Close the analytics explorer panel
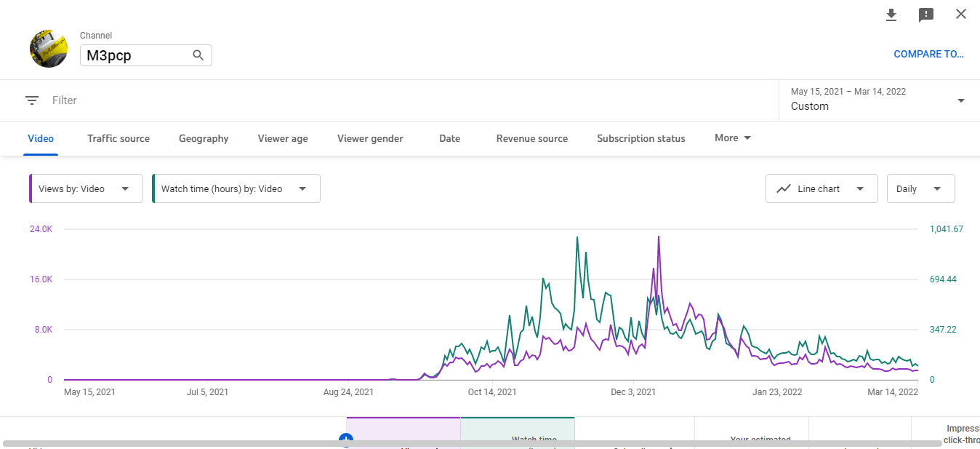This screenshot has height=449, width=980. pos(961,14)
